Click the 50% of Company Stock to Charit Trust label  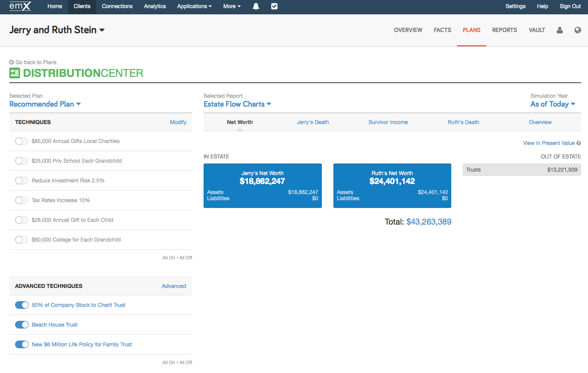pos(78,305)
